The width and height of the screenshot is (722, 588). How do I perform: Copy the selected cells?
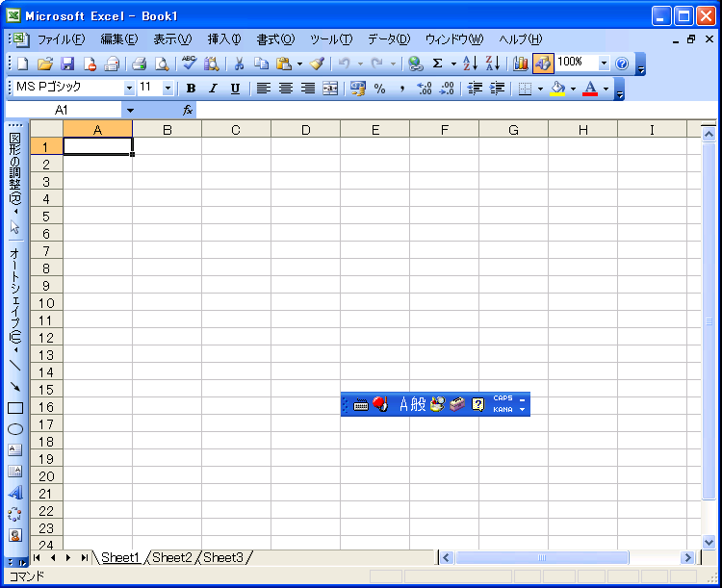tap(261, 64)
